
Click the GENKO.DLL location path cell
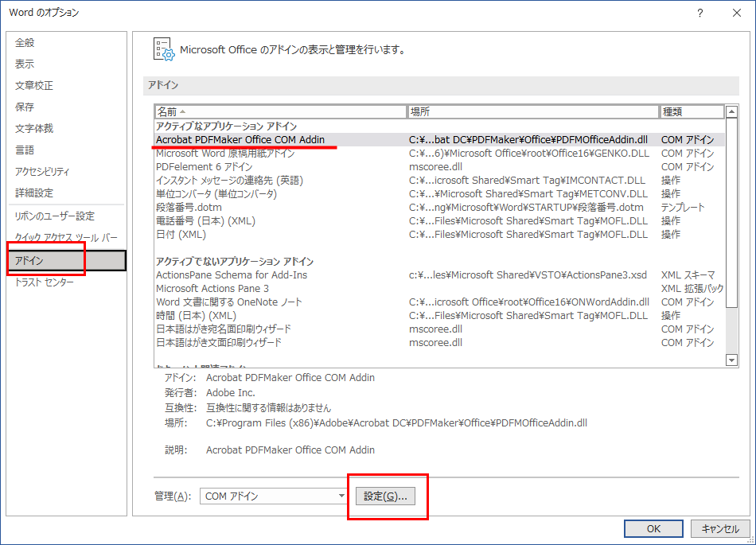(x=529, y=154)
